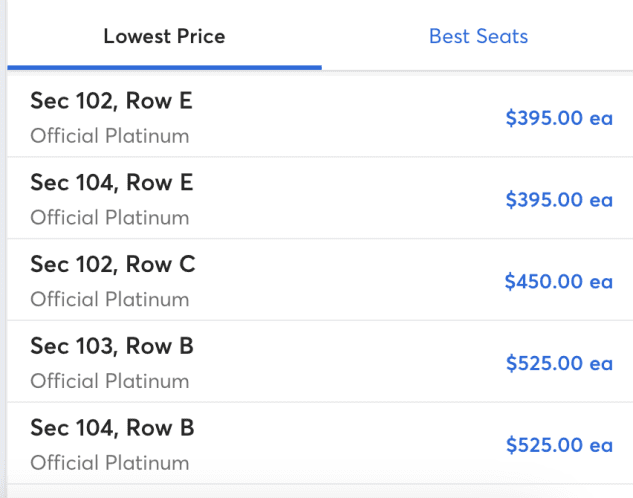The height and width of the screenshot is (498, 633).
Task: Click the $395.00 price for Sec 104
Action: pos(559,200)
